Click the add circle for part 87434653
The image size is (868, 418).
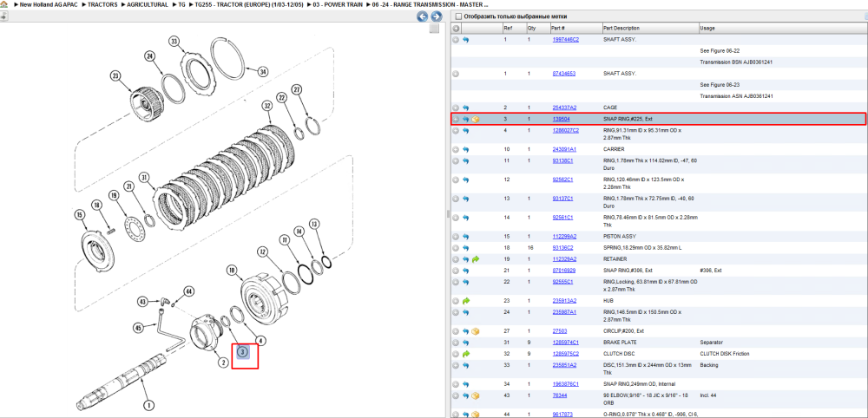coord(456,74)
